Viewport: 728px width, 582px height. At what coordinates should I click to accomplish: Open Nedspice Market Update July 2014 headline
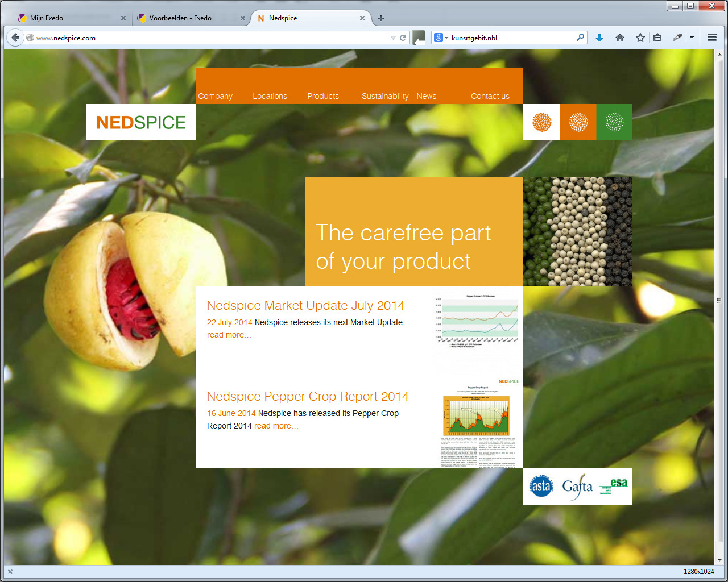point(305,305)
